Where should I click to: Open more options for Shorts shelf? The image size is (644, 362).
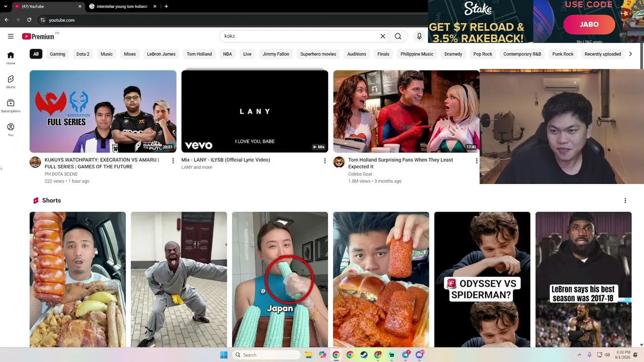pos(625,201)
